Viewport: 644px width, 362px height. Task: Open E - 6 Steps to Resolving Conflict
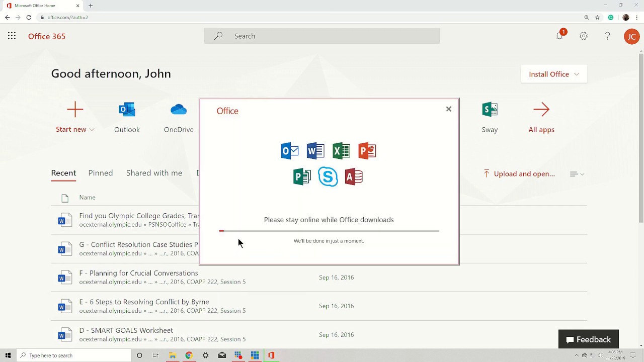coord(144,302)
